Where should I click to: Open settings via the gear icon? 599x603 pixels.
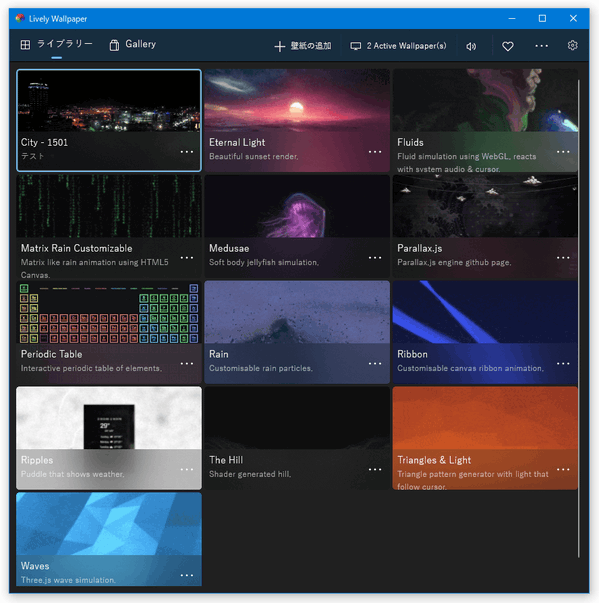pyautogui.click(x=572, y=45)
